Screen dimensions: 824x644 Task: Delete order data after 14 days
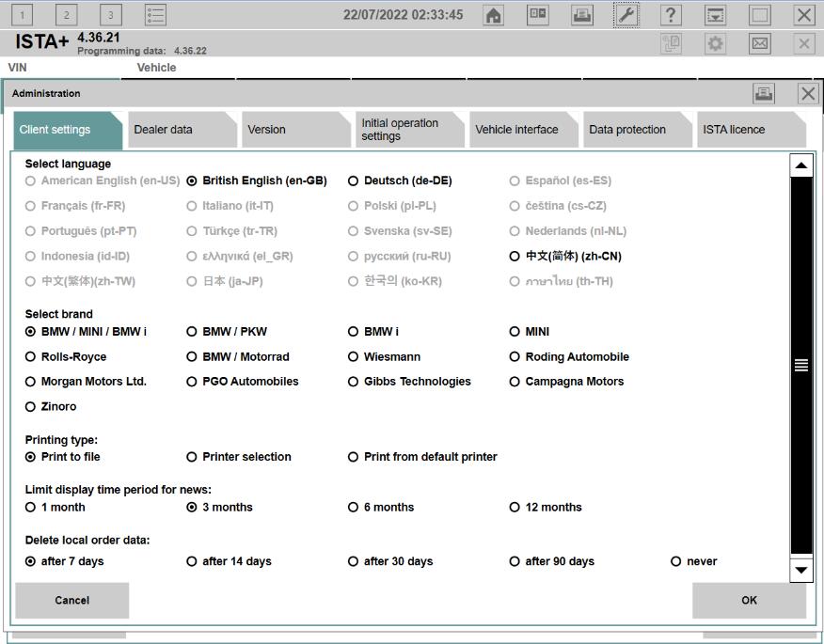tap(230, 561)
